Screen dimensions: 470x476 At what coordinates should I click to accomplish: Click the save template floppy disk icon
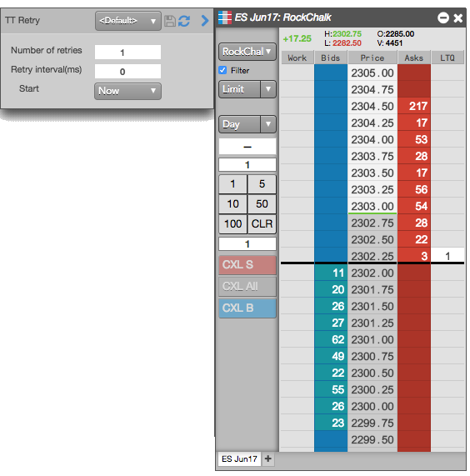point(170,21)
